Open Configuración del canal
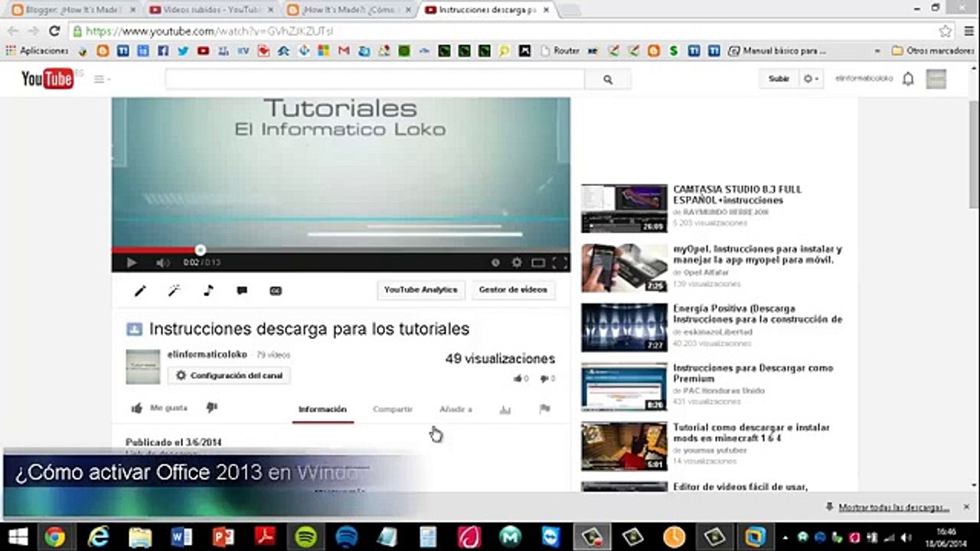The image size is (980, 551). point(229,376)
